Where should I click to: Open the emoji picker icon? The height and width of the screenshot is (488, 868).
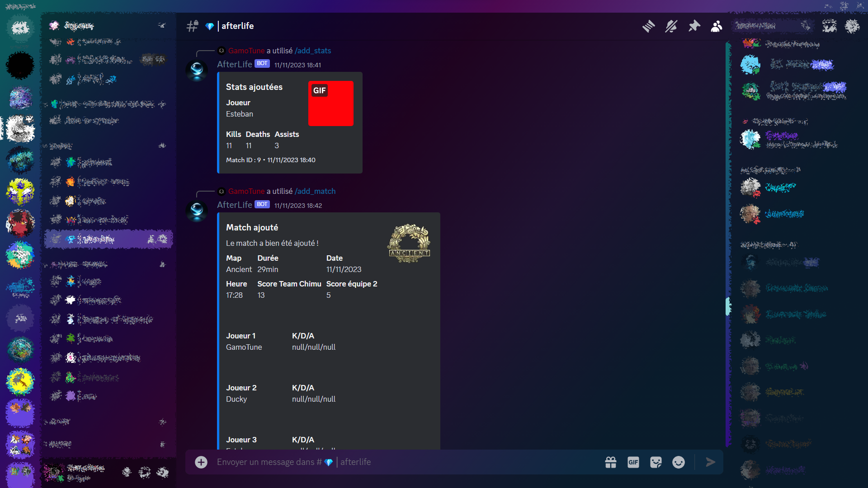[x=679, y=462]
